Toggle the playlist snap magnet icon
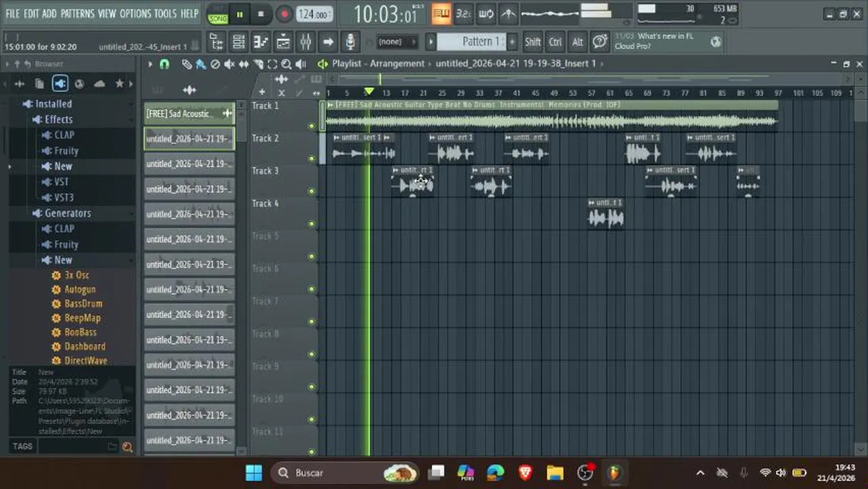Screen dimensions: 868x489 [164, 64]
